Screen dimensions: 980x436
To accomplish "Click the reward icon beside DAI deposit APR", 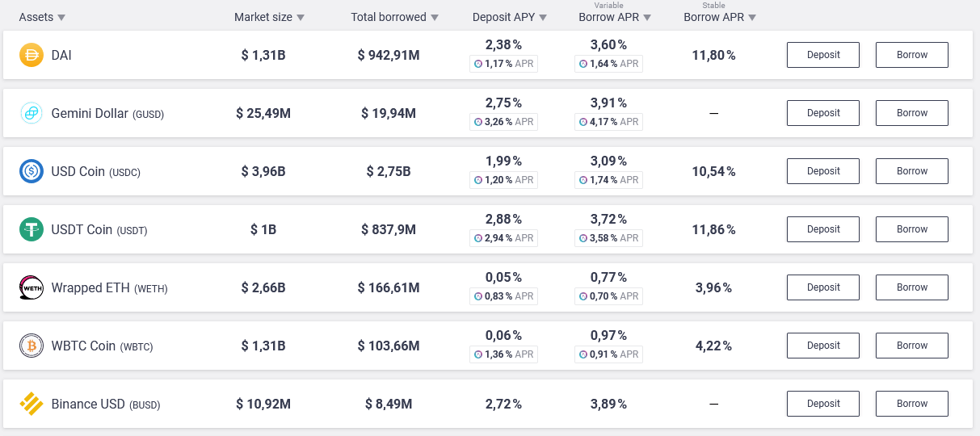I will point(478,64).
